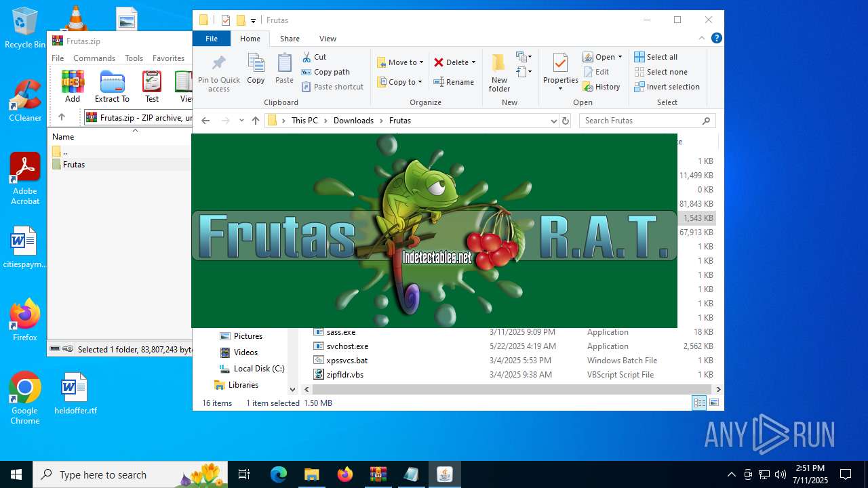Open the Commands menu in WinRAR
The image size is (868, 488).
[x=94, y=58]
